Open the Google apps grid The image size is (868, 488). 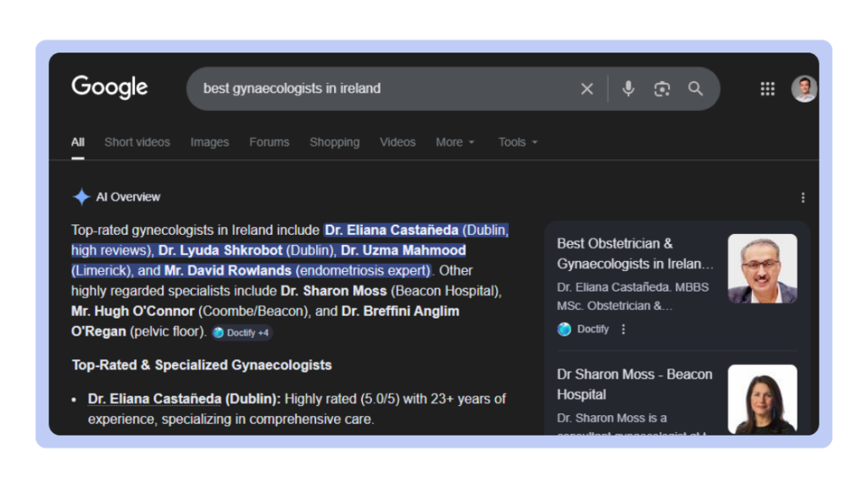(767, 89)
